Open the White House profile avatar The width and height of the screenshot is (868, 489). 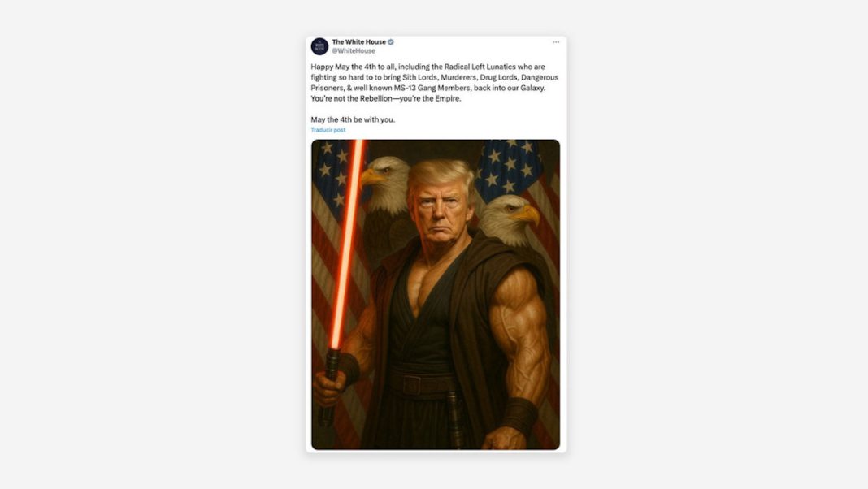point(319,46)
